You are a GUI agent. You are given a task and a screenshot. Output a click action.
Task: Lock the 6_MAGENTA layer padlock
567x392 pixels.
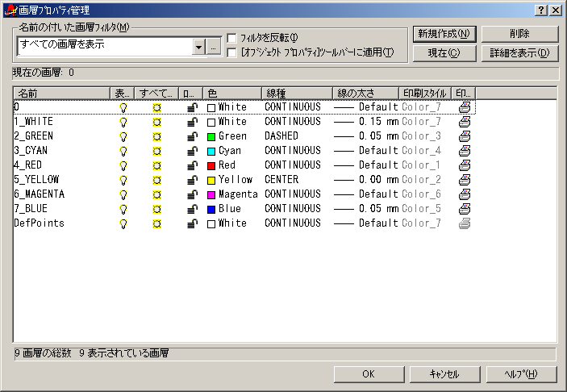pos(193,194)
